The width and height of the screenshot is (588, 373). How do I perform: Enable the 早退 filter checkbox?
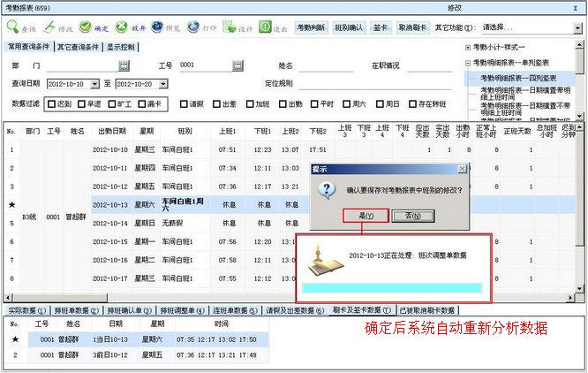[x=81, y=104]
